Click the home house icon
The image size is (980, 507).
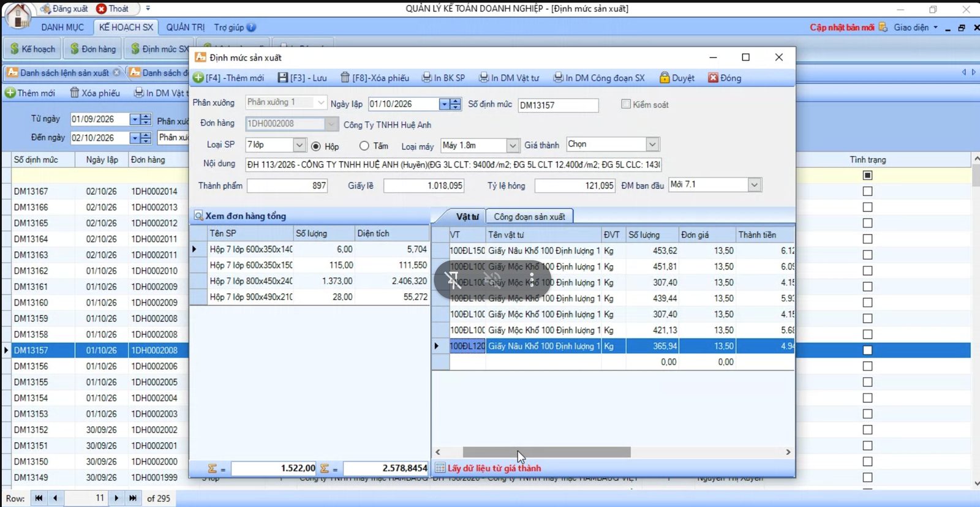[18, 16]
